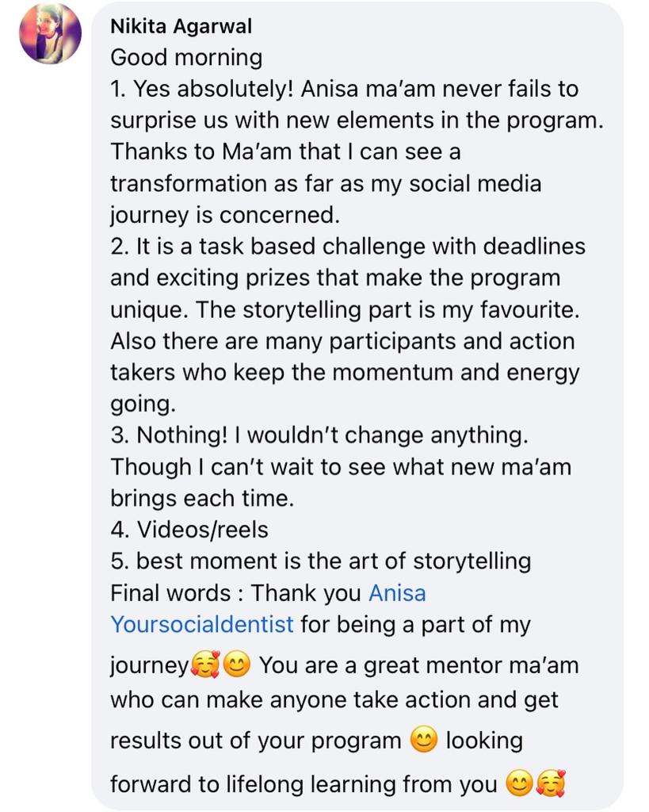Click the blushing smile emoji before "You are"
The height and width of the screenshot is (812, 649).
237,665
